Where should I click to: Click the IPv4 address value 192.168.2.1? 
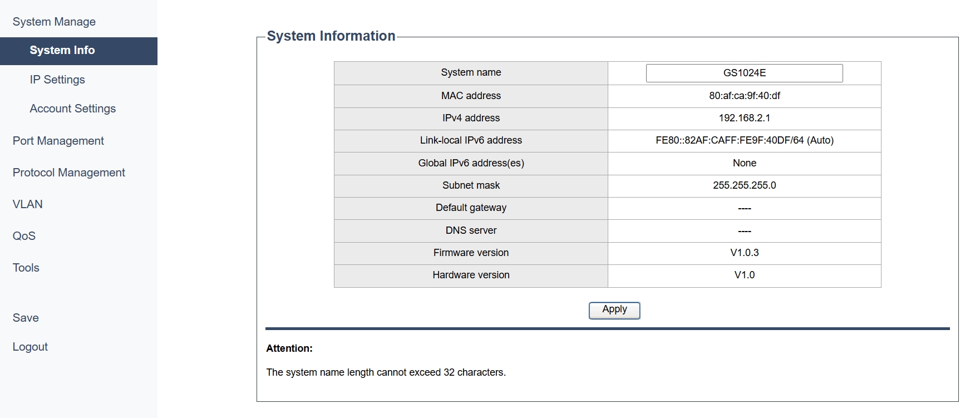click(744, 118)
